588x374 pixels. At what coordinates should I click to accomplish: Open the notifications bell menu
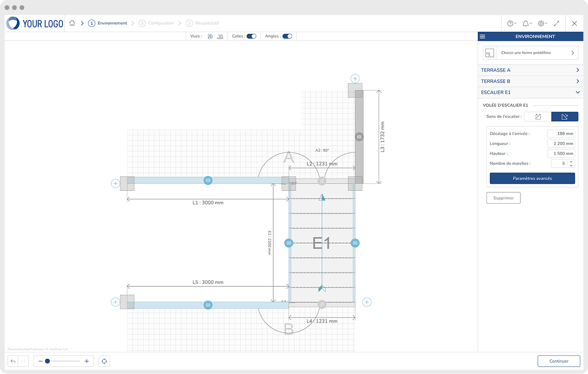pyautogui.click(x=527, y=23)
